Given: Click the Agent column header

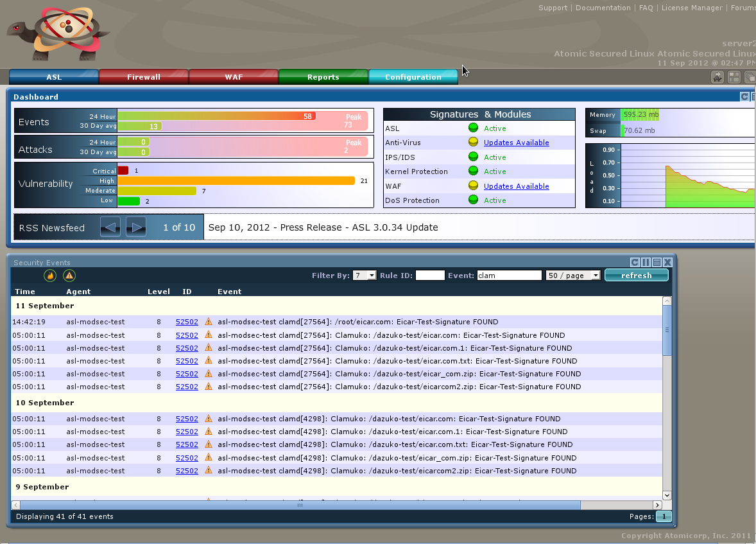Looking at the screenshot, I should [x=78, y=292].
